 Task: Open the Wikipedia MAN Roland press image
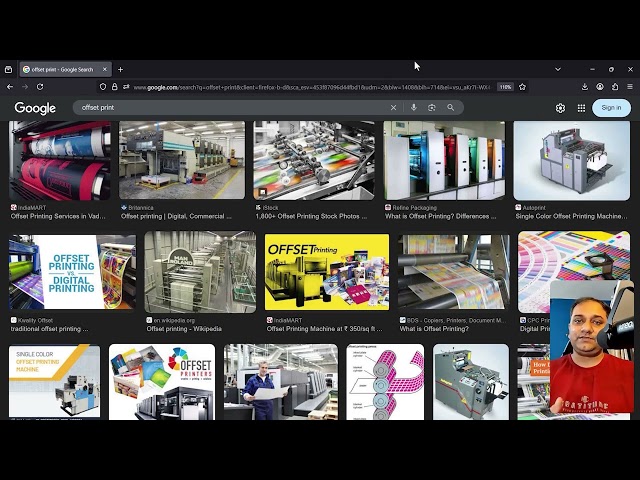(x=200, y=272)
